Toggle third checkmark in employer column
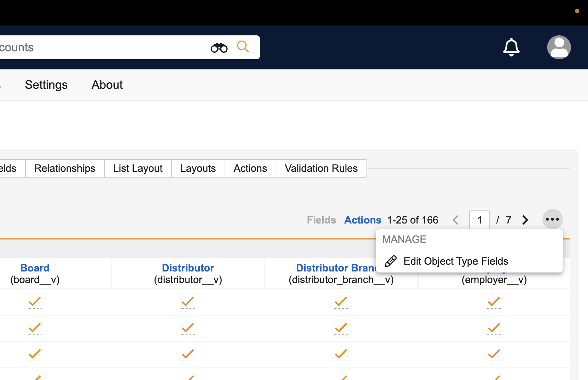 494,354
